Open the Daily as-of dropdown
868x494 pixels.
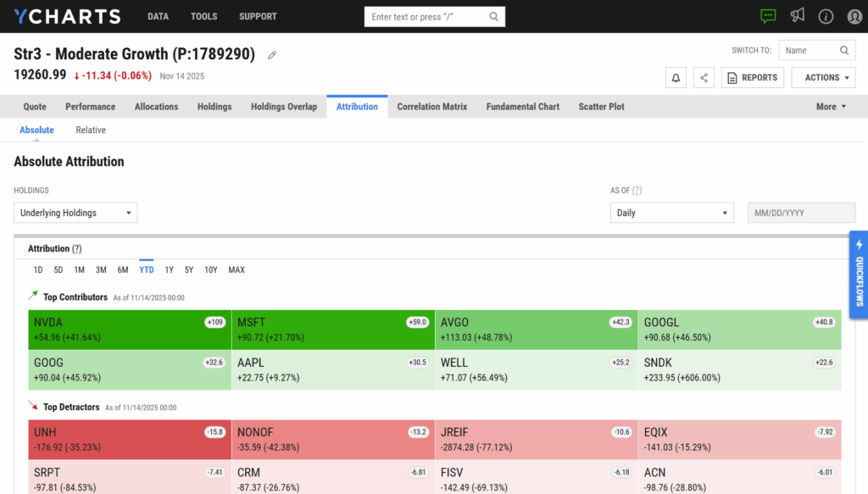point(671,213)
